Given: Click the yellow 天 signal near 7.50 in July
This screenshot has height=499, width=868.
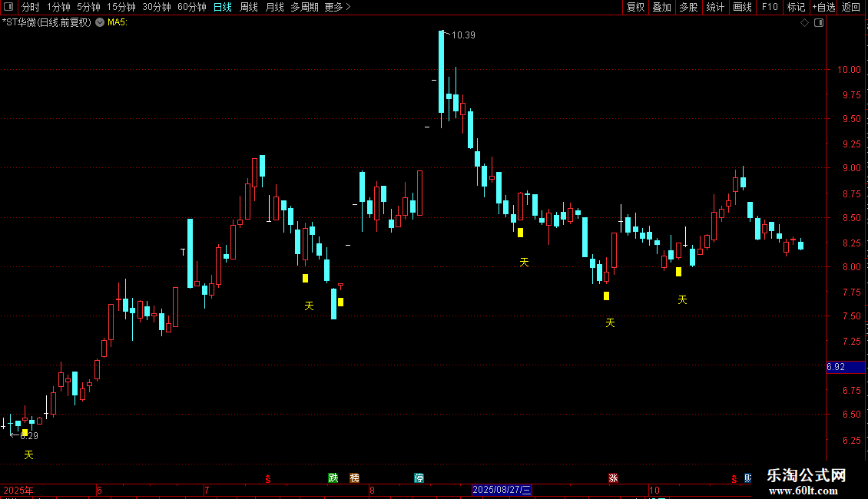Looking at the screenshot, I should (309, 306).
